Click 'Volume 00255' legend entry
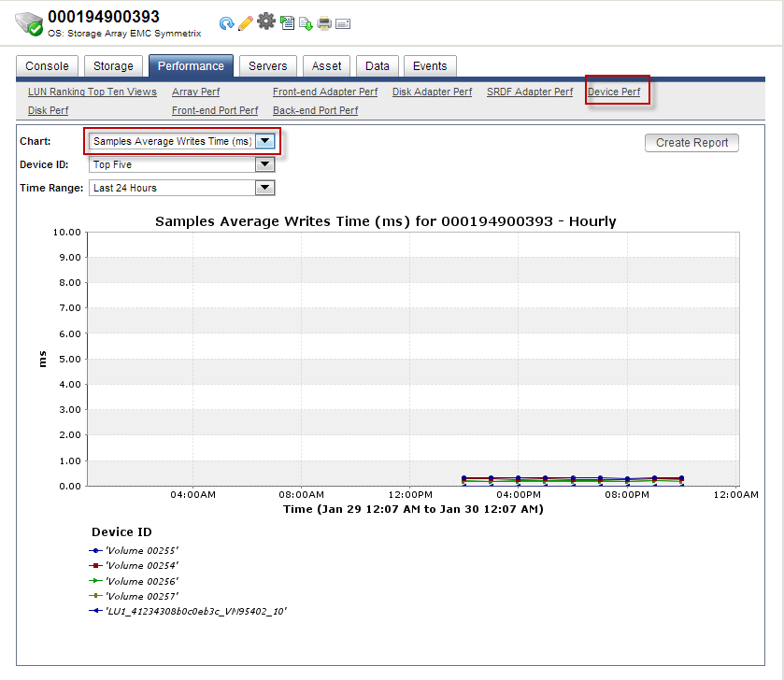 tap(134, 550)
